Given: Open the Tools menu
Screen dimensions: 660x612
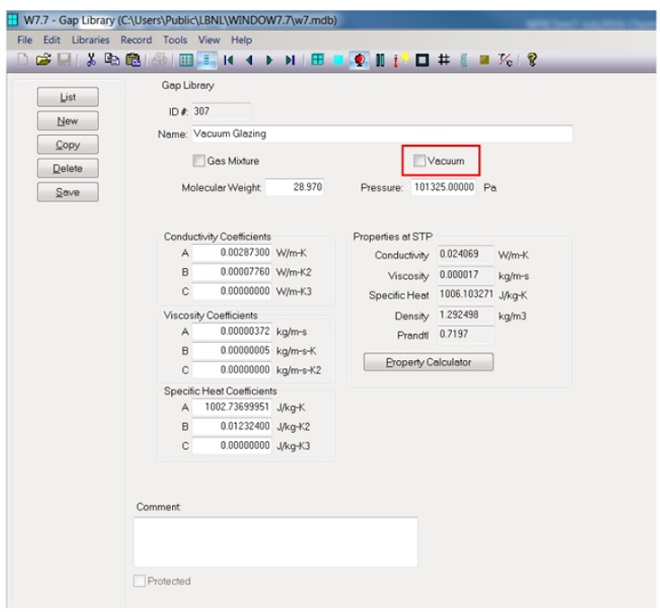Looking at the screenshot, I should pyautogui.click(x=175, y=39).
